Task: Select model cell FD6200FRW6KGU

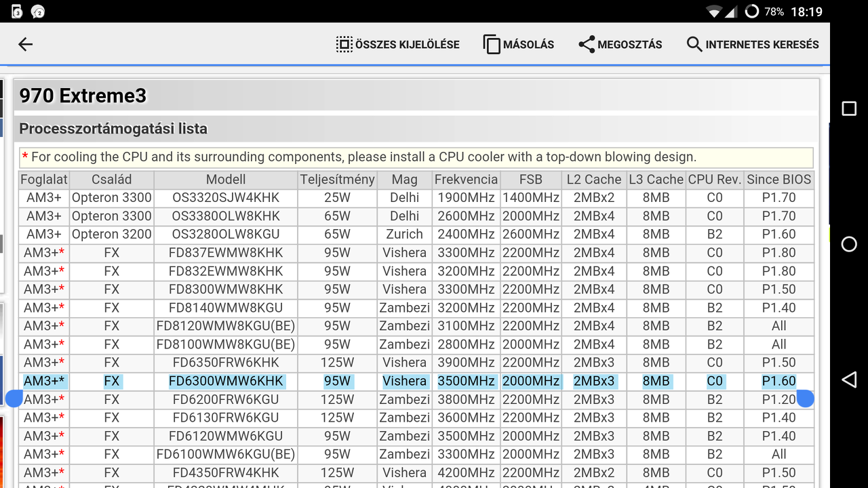Action: [226, 399]
